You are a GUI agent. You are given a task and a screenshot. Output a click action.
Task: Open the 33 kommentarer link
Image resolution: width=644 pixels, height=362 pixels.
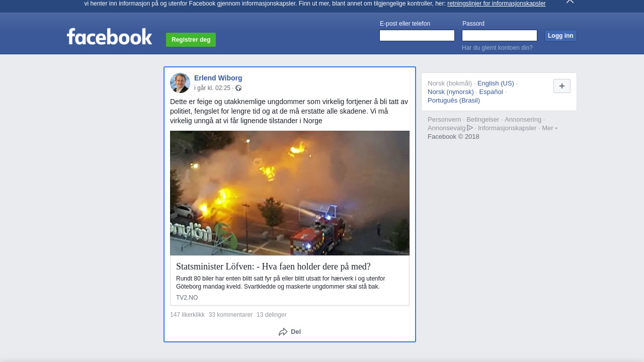pos(230,315)
